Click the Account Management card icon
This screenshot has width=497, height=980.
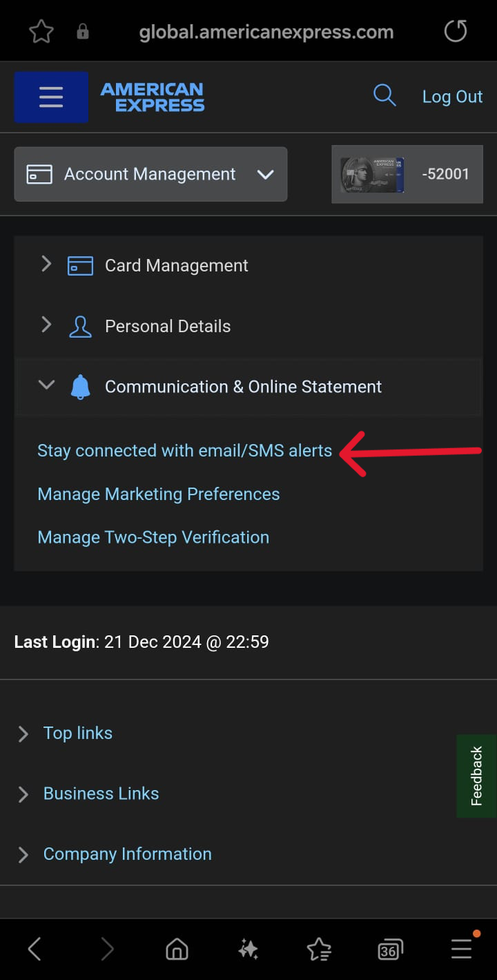click(x=40, y=174)
